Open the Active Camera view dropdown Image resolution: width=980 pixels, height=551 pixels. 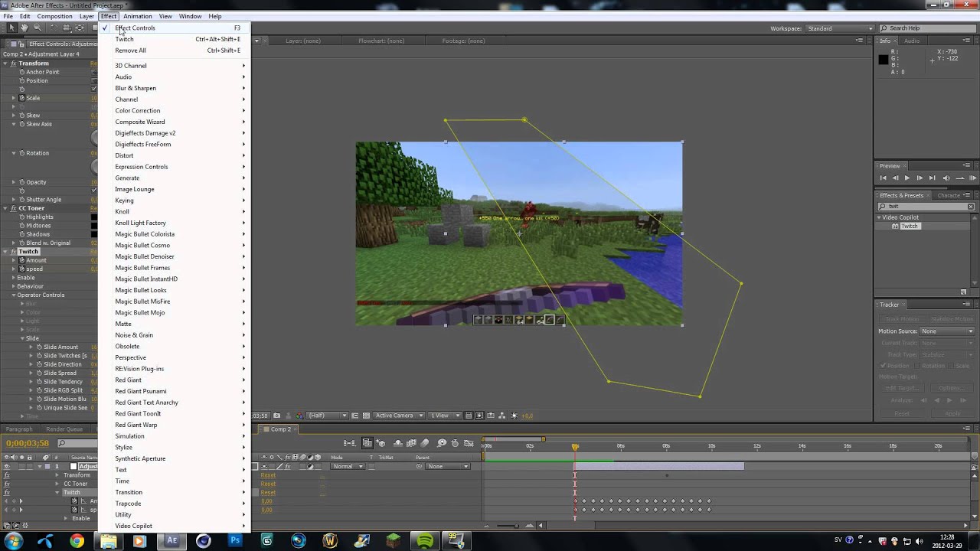click(397, 416)
